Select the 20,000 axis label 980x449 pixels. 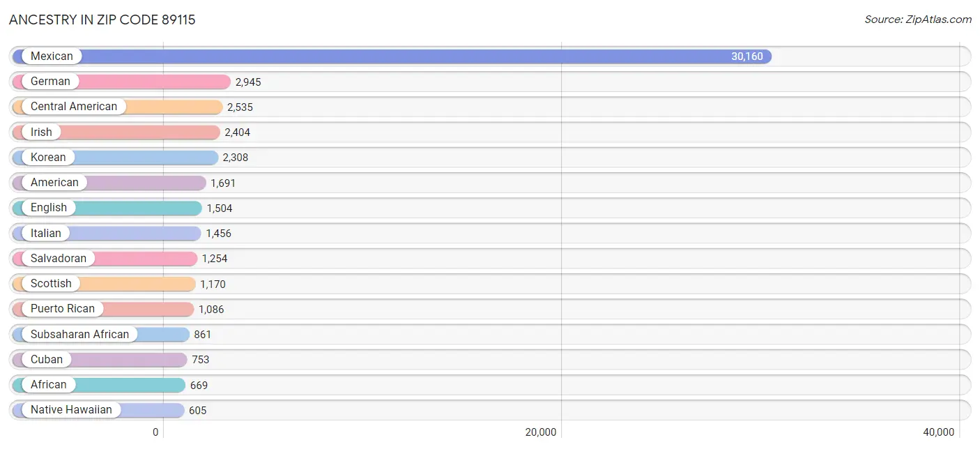pyautogui.click(x=540, y=432)
